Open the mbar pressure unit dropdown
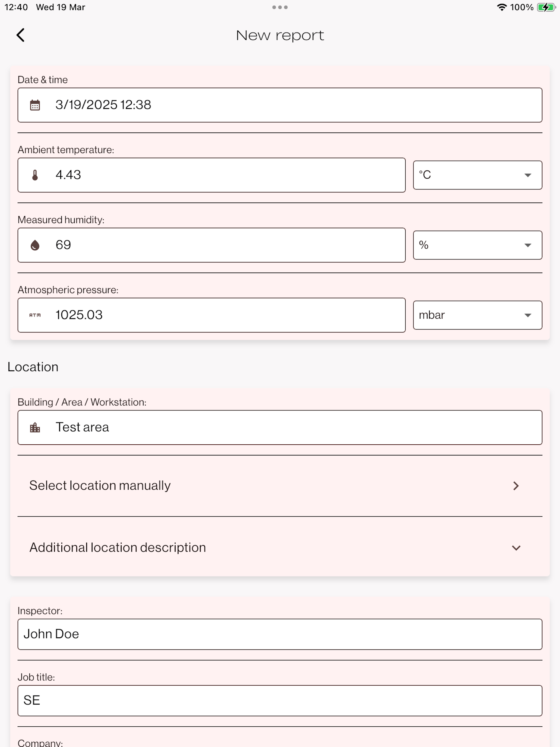Viewport: 560px width, 747px height. click(478, 315)
